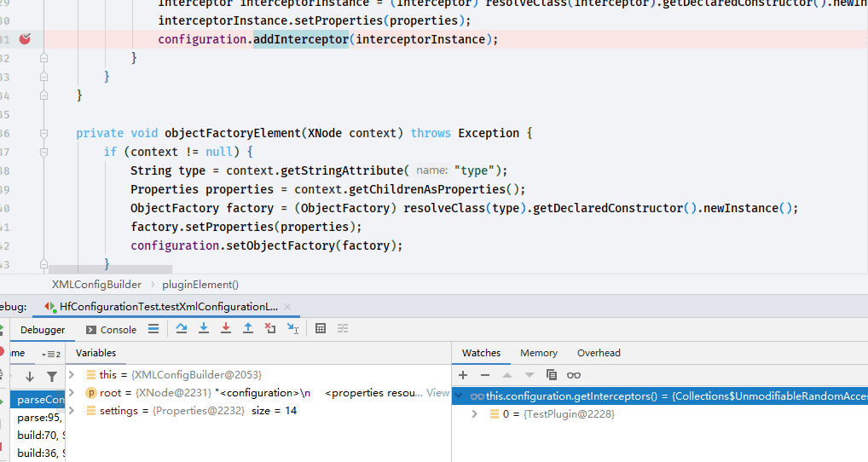Switch to the Memory tab
The width and height of the screenshot is (868, 462).
(539, 353)
